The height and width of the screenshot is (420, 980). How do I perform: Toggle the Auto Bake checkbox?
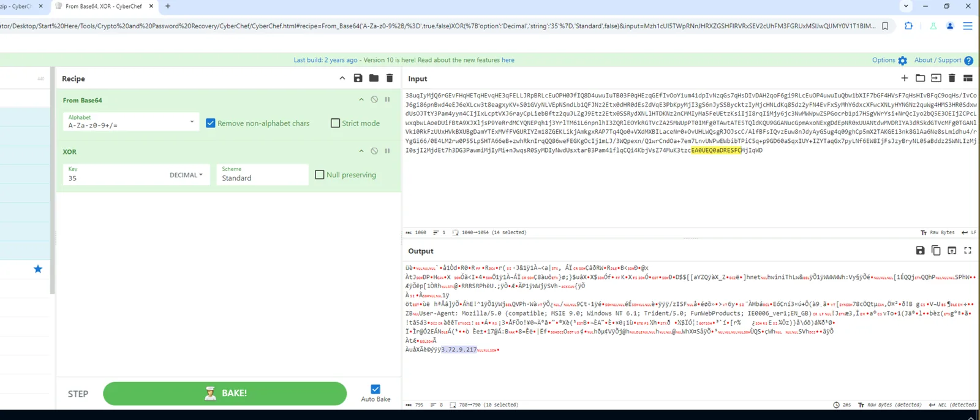[x=375, y=389]
